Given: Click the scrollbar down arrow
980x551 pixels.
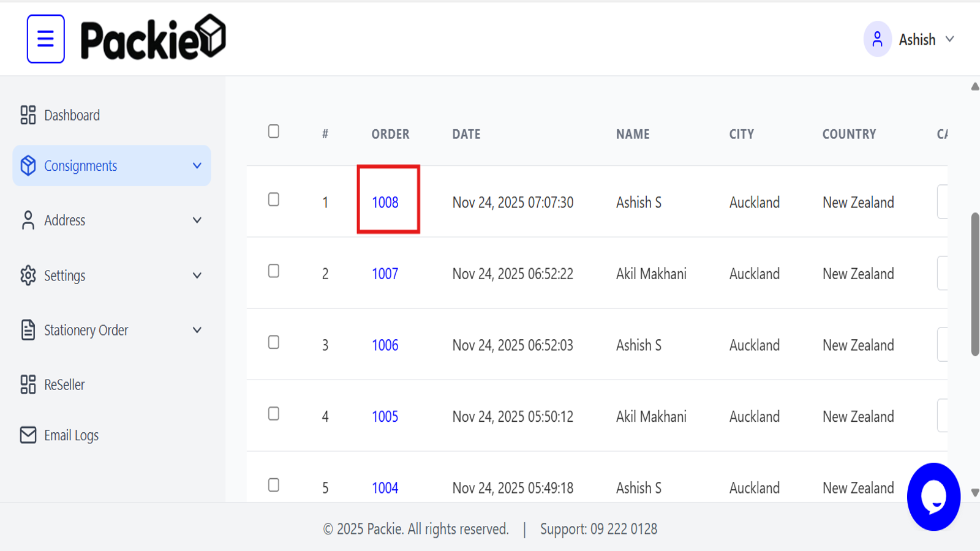Looking at the screenshot, I should (x=973, y=491).
